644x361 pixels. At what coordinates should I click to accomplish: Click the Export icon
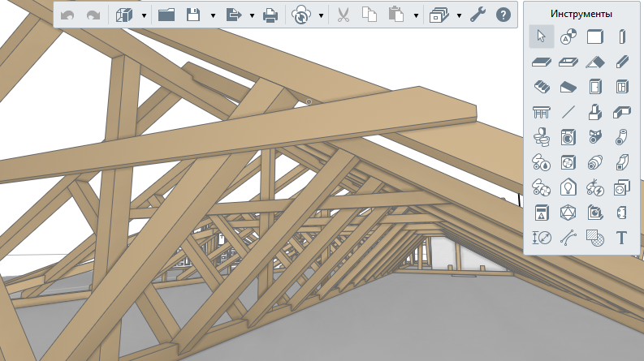coord(234,15)
